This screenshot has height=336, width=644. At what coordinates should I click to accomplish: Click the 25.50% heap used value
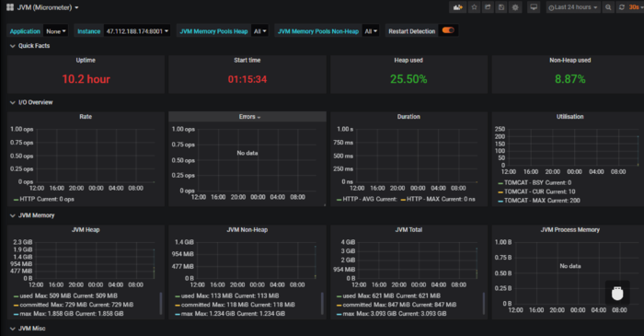tap(408, 79)
